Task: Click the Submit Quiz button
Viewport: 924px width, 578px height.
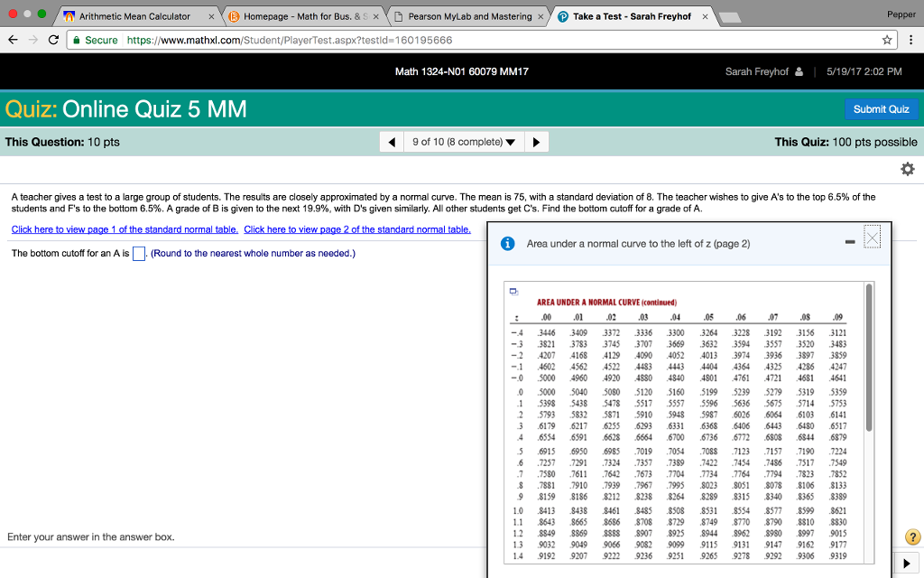Action: click(x=881, y=109)
